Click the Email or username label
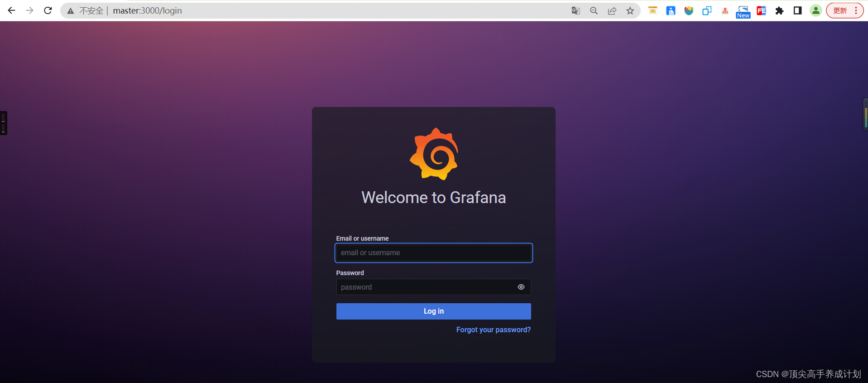 pos(362,238)
